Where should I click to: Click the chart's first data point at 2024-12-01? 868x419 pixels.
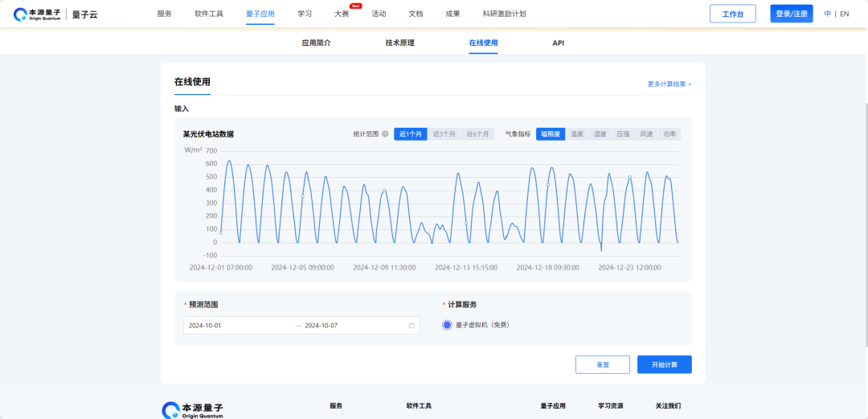[221, 232]
